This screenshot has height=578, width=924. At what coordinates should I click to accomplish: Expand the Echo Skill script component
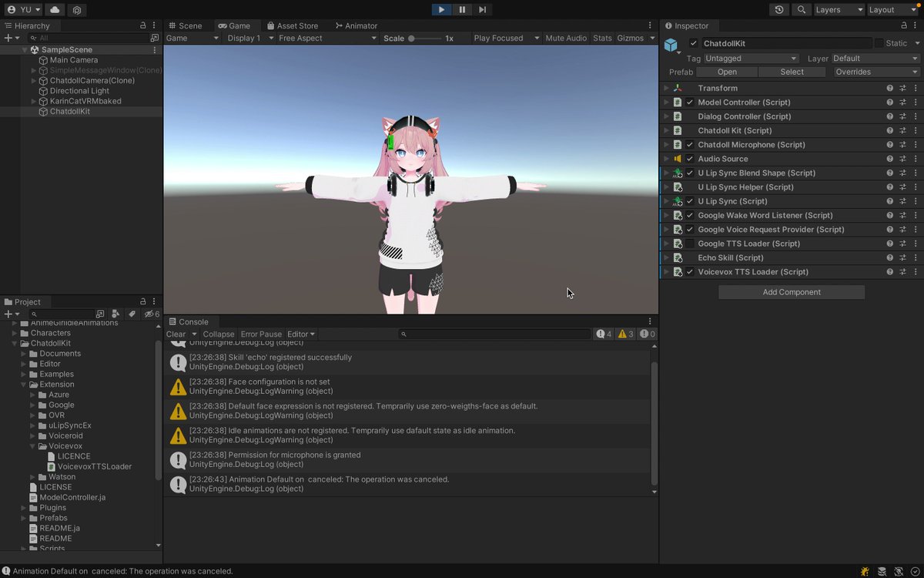click(667, 257)
